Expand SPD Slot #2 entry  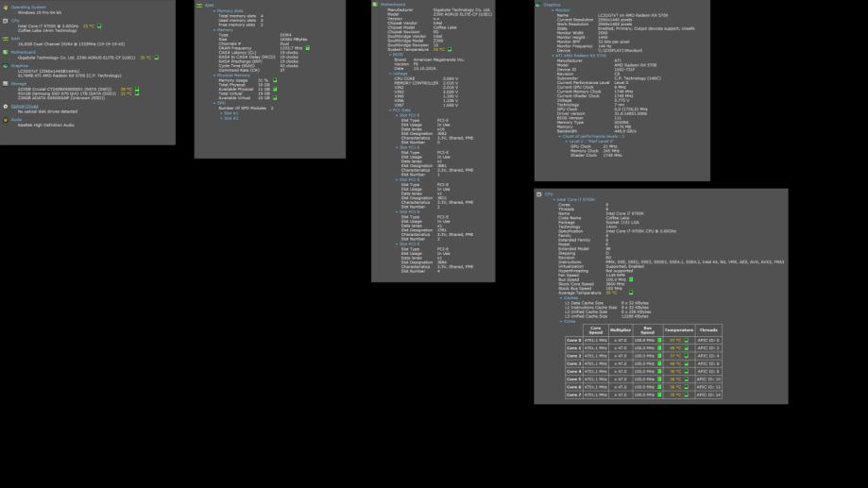[x=221, y=118]
